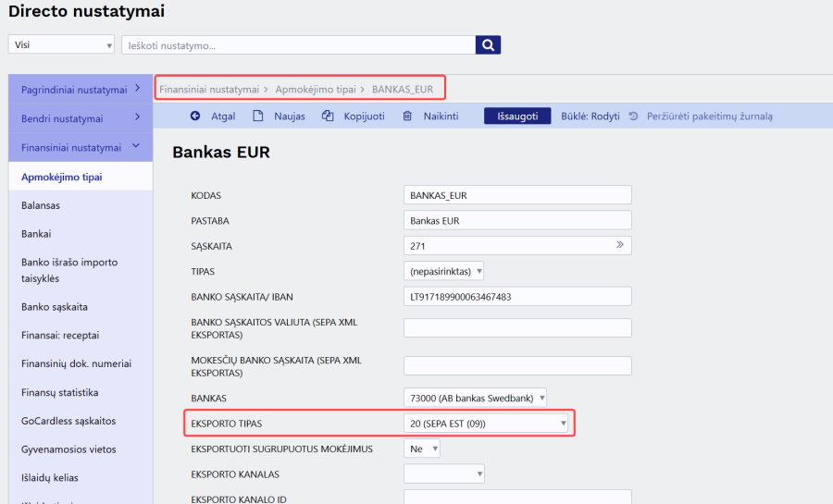Click the history icon before Peržiūrėti pakeitimų žurnalą
The width and height of the screenshot is (833, 504).
pos(633,116)
